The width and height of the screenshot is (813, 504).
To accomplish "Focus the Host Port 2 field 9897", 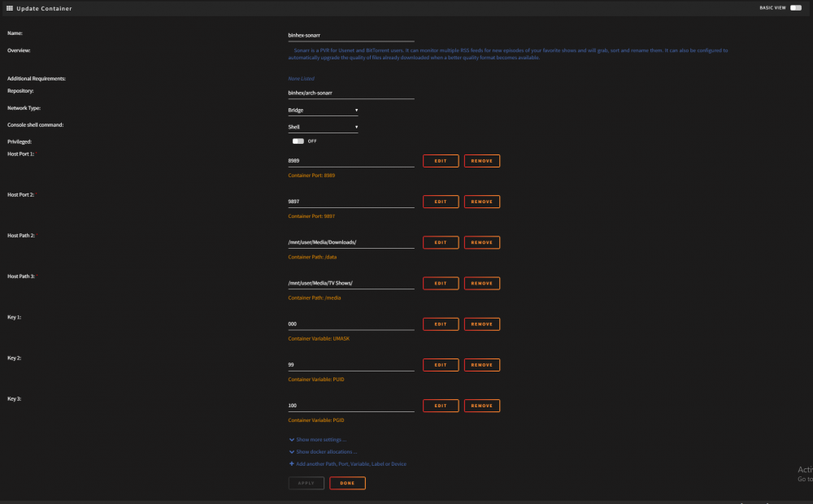I will pos(351,201).
